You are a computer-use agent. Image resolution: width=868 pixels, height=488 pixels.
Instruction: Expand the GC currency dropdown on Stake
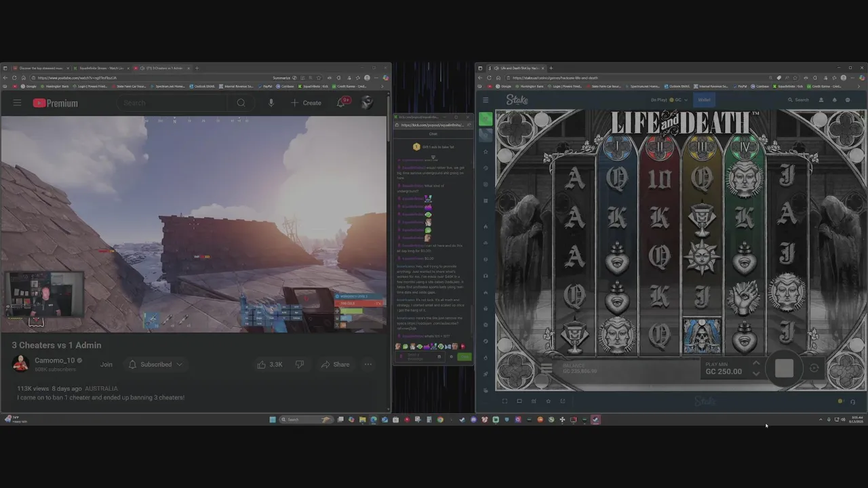tap(679, 100)
